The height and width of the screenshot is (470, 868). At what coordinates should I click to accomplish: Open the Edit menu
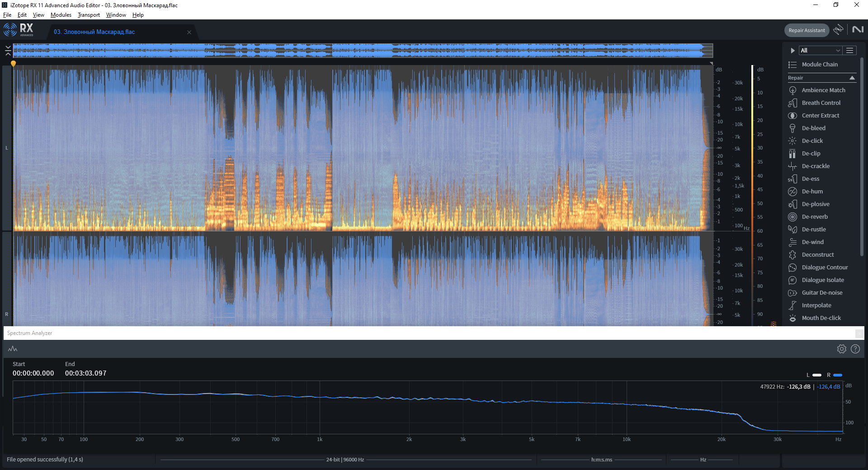point(22,15)
